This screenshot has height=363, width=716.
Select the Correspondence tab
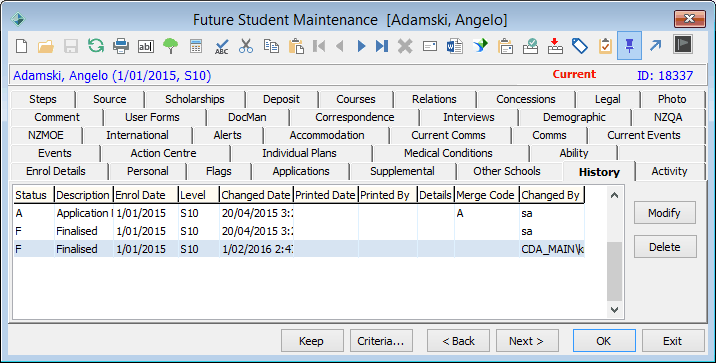pyautogui.click(x=355, y=117)
